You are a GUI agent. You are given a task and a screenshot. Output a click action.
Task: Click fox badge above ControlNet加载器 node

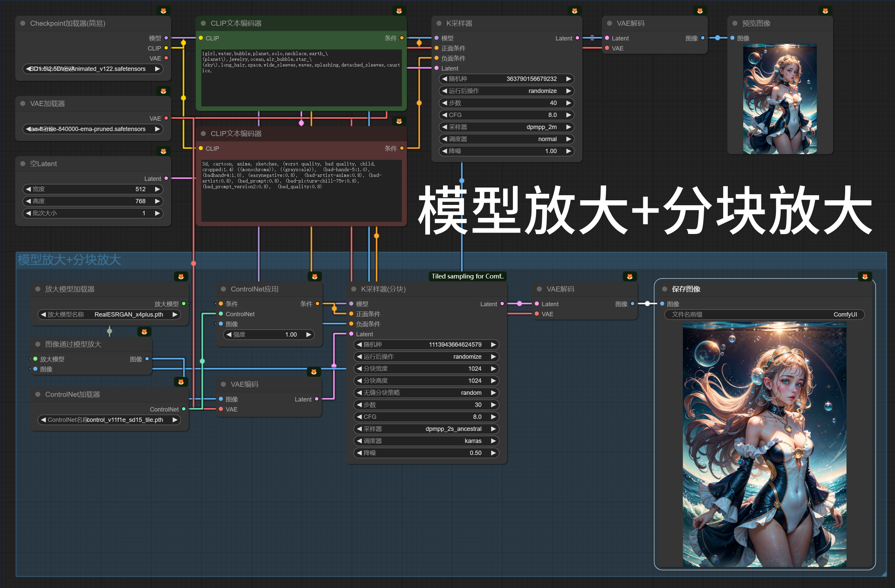(x=181, y=382)
